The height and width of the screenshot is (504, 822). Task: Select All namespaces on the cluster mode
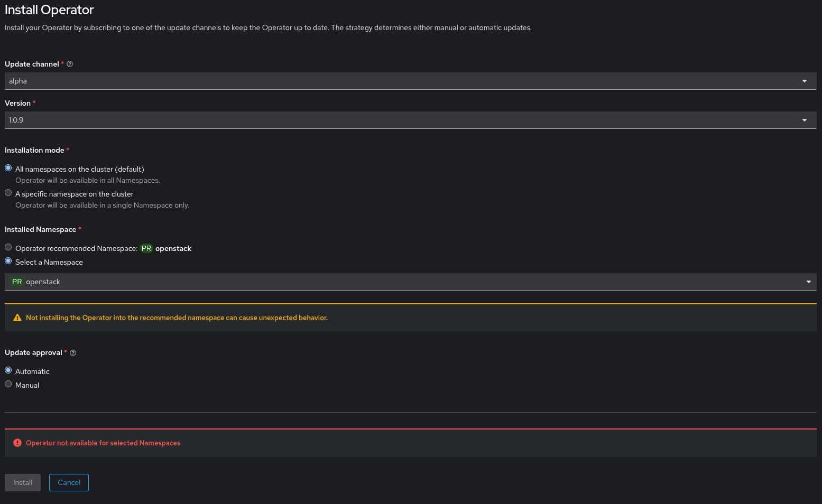8,168
